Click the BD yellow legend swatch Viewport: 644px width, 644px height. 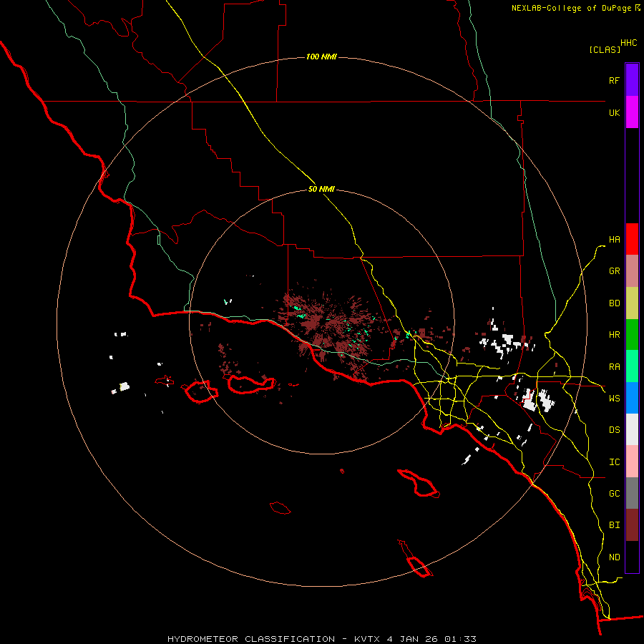[x=632, y=303]
